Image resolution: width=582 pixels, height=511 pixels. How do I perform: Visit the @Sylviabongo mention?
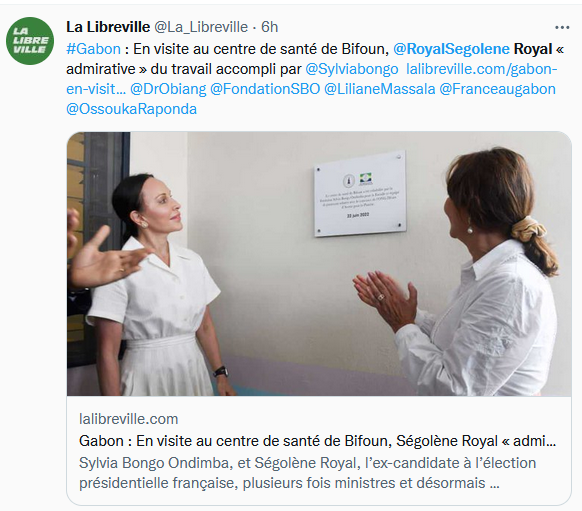(352, 69)
